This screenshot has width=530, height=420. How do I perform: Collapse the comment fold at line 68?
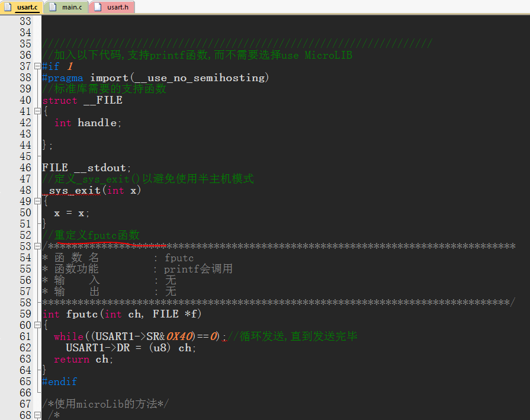tap(37, 415)
